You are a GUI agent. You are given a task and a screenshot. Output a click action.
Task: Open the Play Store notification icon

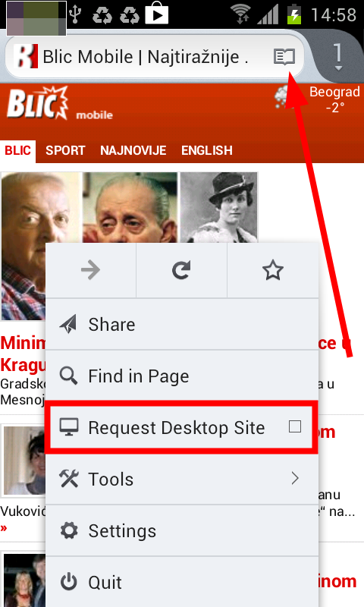click(157, 14)
